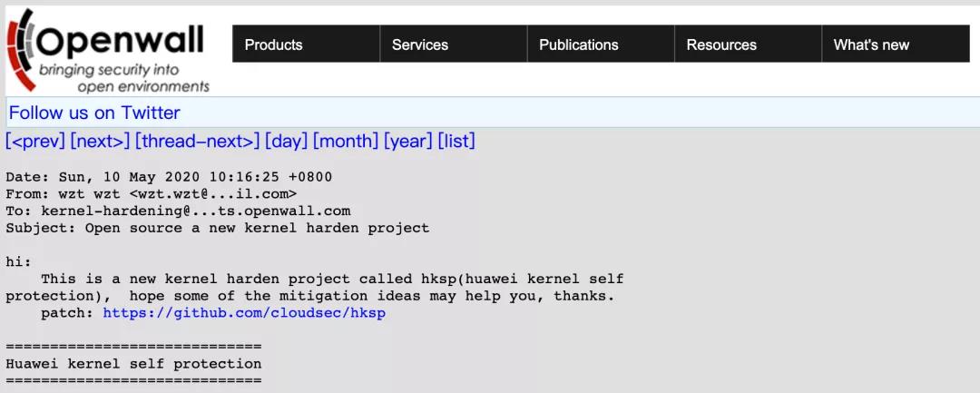This screenshot has width=980, height=393.
Task: View messages by [month]
Action: pos(346,142)
